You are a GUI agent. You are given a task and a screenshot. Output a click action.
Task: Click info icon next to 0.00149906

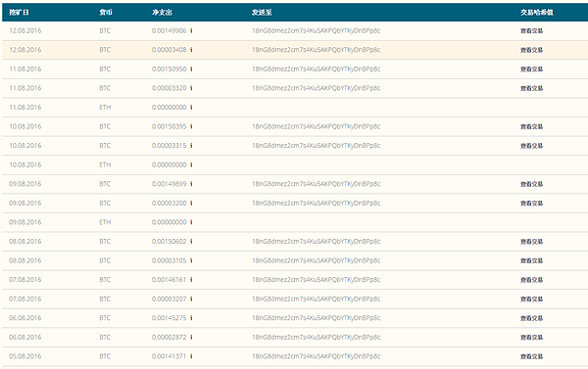click(191, 30)
